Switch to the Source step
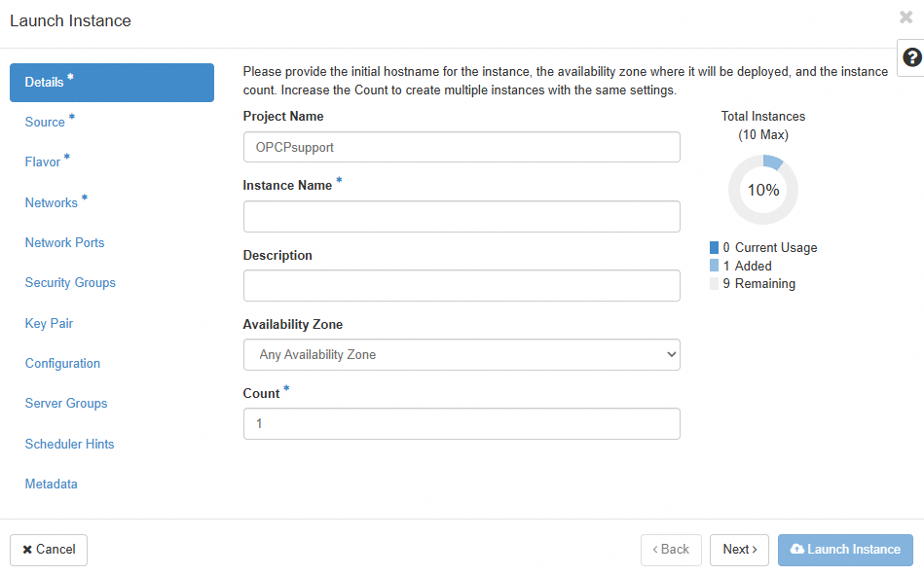 tap(44, 122)
